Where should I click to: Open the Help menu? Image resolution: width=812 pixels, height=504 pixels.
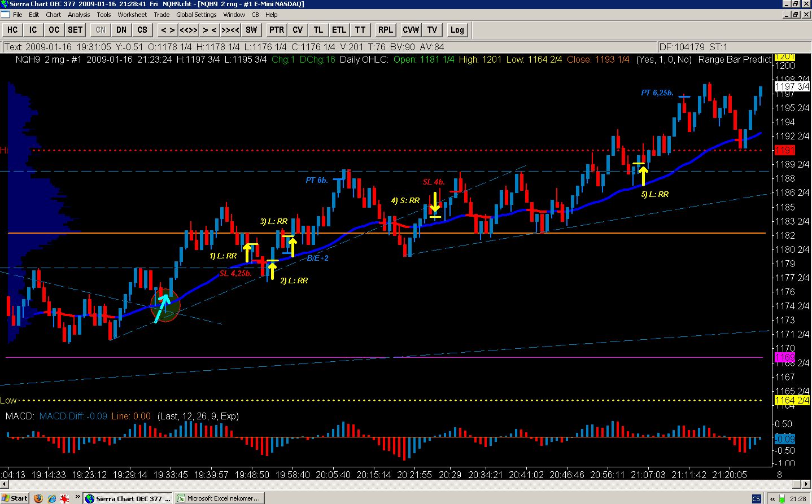(271, 15)
